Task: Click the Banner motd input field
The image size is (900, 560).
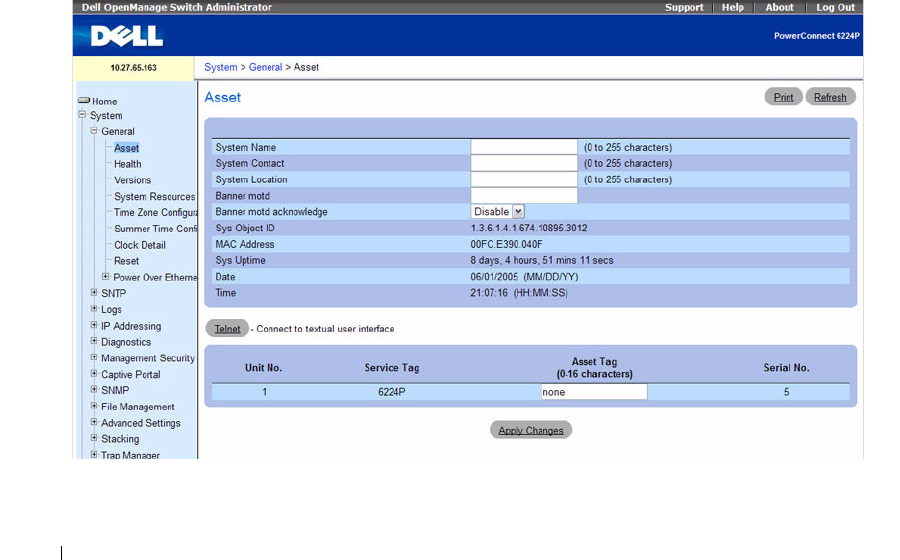Action: tap(524, 195)
